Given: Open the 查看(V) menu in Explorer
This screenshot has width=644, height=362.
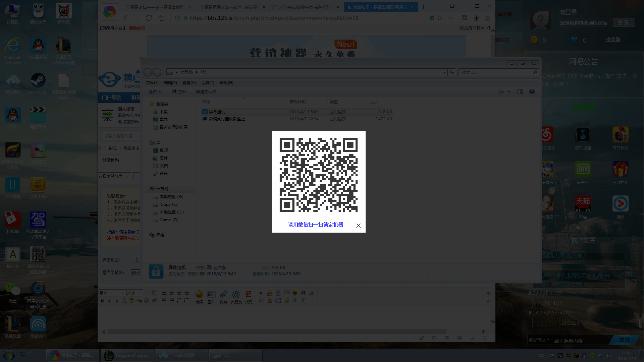Looking at the screenshot, I should click(189, 83).
